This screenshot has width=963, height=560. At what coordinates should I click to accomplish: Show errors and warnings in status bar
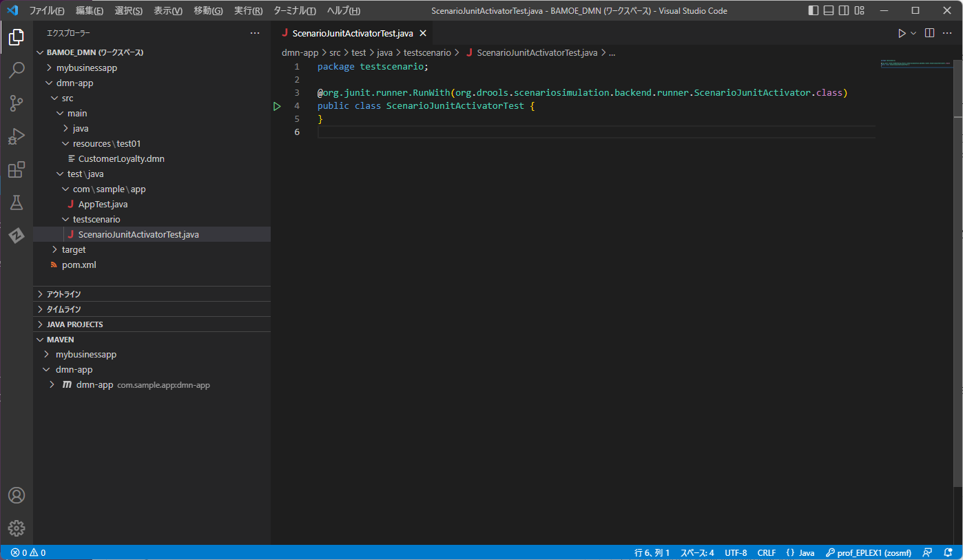[28, 552]
